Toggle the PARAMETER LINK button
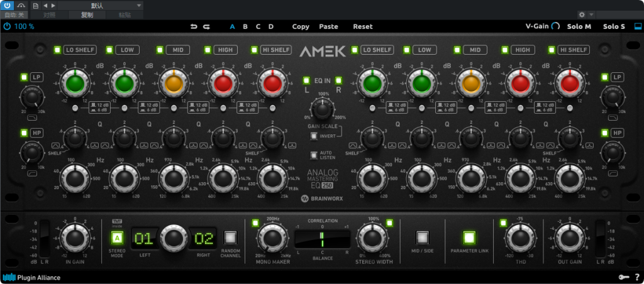Screen dimensions: 644x284 (x=469, y=238)
